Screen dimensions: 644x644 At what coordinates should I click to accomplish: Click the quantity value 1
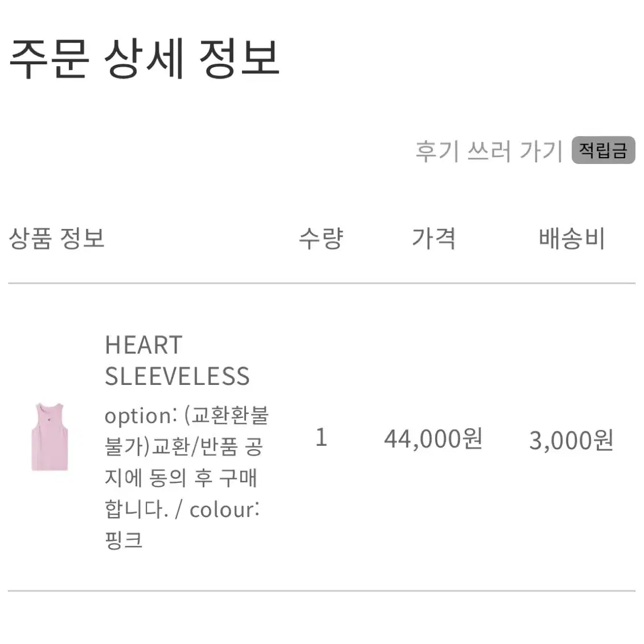coord(321,437)
